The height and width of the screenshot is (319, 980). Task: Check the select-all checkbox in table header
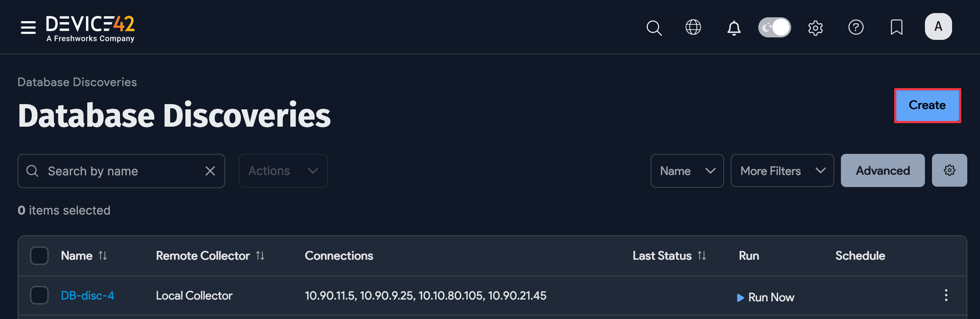point(39,255)
